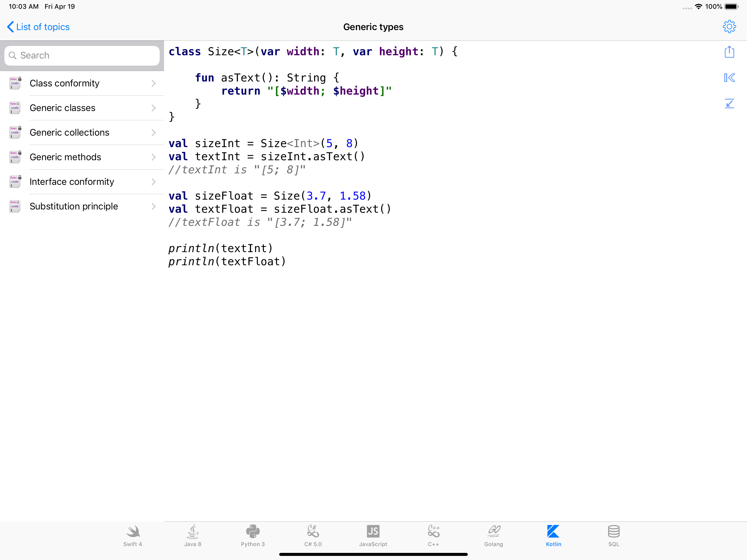747x560 pixels.
Task: Go back to List of topics
Action: pyautogui.click(x=38, y=27)
